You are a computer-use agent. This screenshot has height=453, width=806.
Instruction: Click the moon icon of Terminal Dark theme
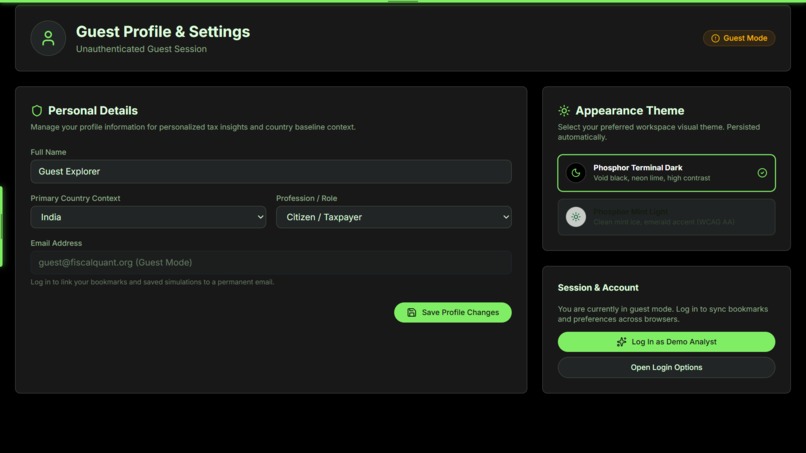point(576,173)
